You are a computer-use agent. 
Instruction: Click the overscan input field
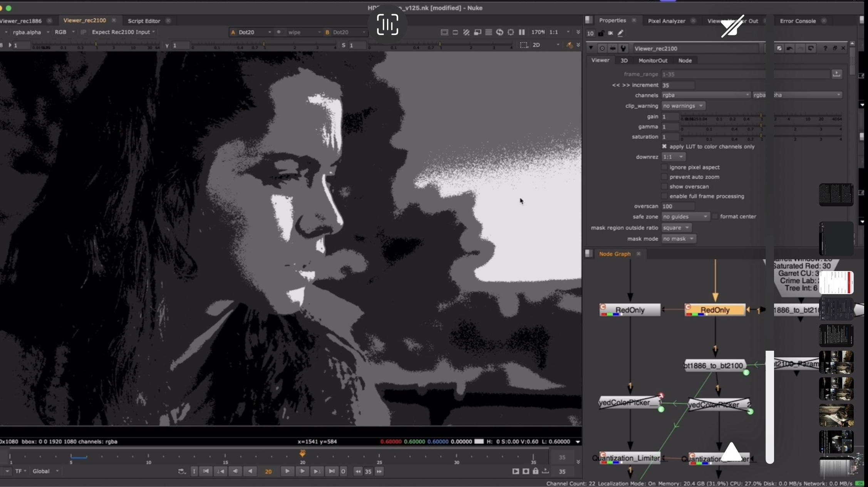pos(678,206)
